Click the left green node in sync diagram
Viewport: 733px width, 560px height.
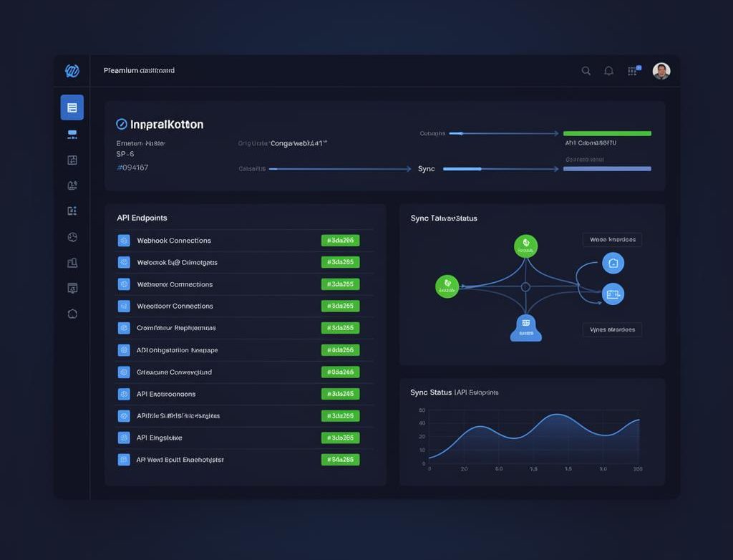(447, 286)
